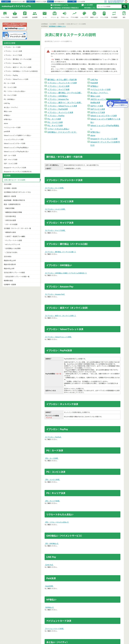Select 決済に関するステータスの説明 sidebar item

tap(21, 180)
